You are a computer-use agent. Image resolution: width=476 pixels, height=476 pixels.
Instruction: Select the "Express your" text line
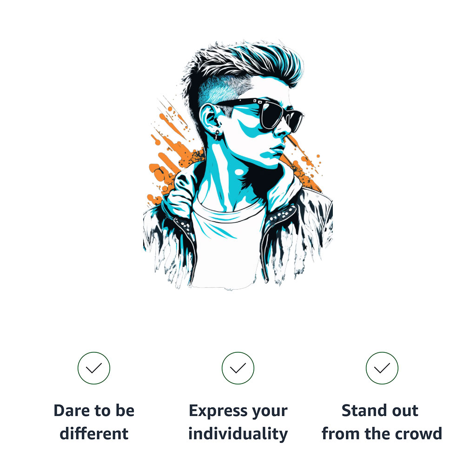pyautogui.click(x=238, y=412)
